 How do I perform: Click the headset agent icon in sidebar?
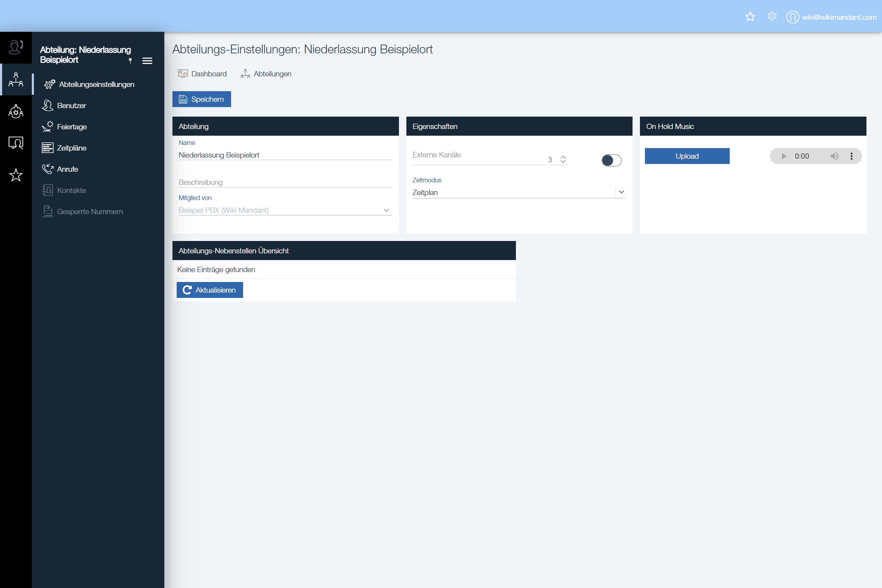point(16,47)
